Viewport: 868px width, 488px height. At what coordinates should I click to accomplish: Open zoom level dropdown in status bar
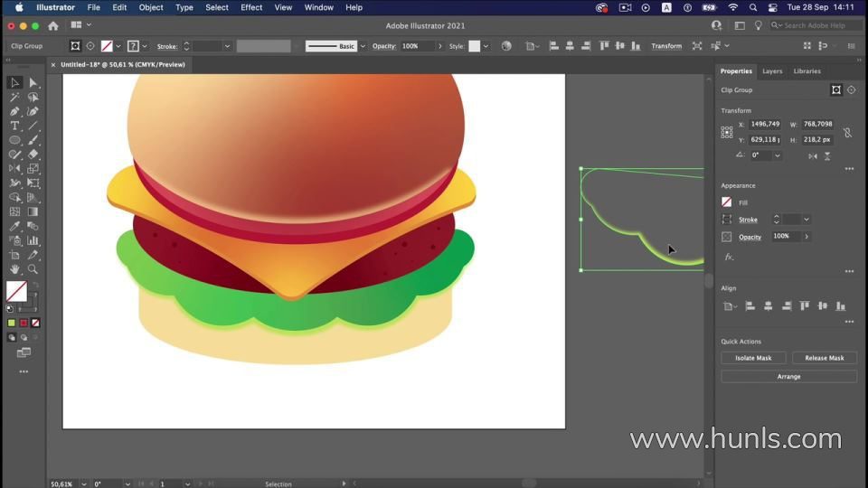click(84, 484)
